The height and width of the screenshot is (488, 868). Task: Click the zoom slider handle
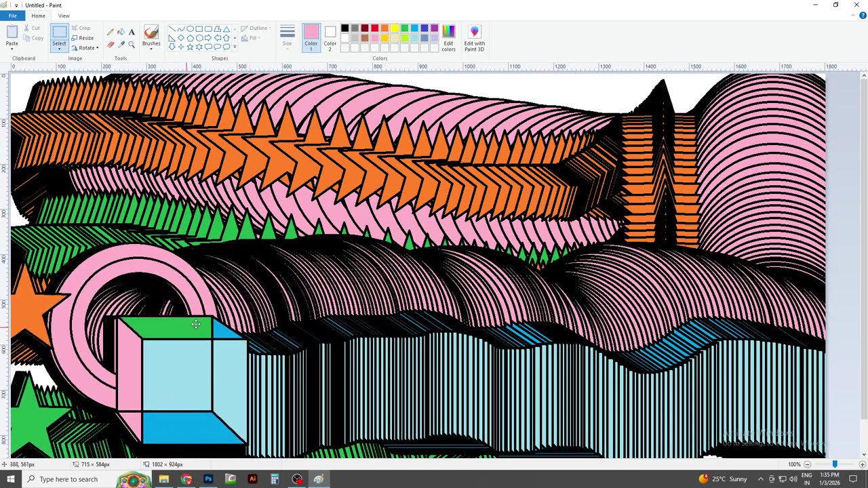click(x=835, y=464)
